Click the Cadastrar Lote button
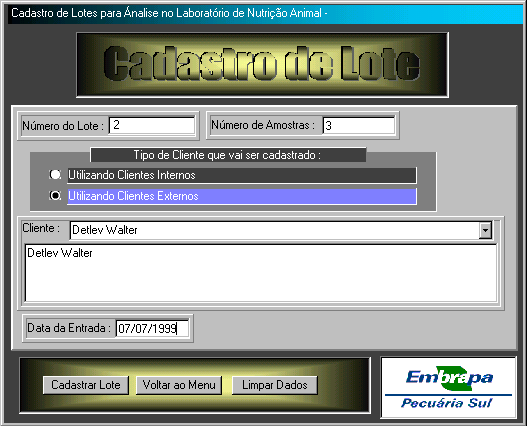The image size is (527, 426). 86,385
